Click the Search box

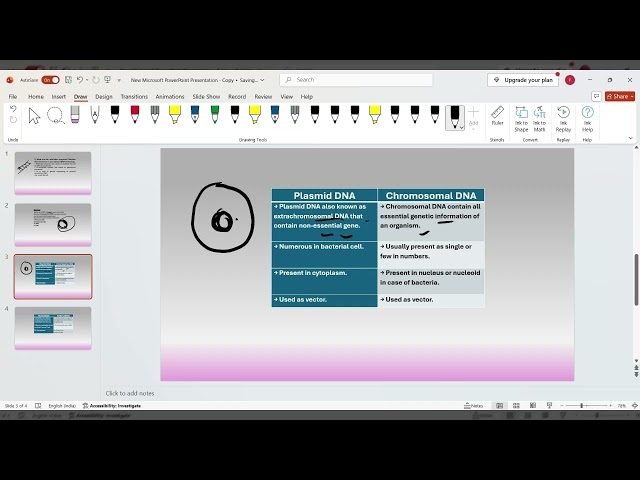356,80
